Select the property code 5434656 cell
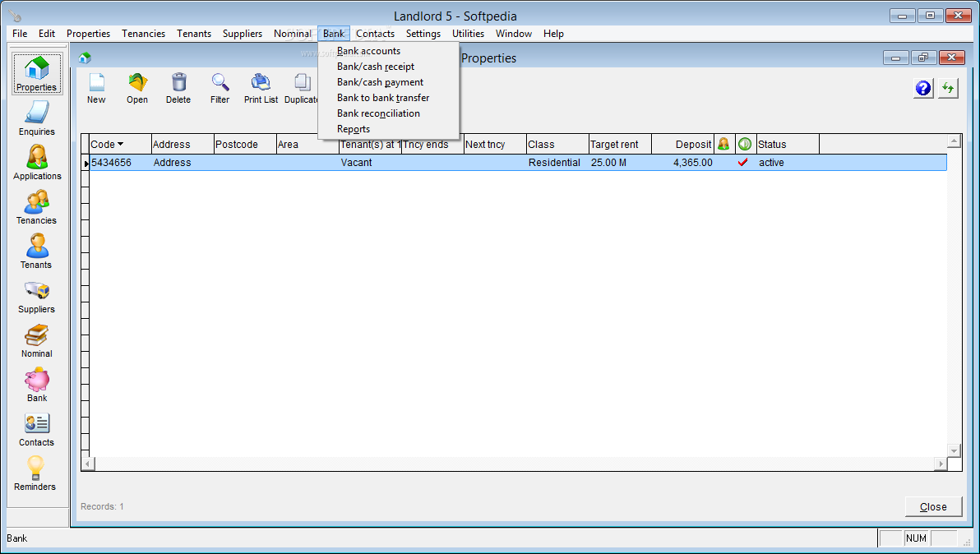The width and height of the screenshot is (980, 554). click(x=120, y=163)
